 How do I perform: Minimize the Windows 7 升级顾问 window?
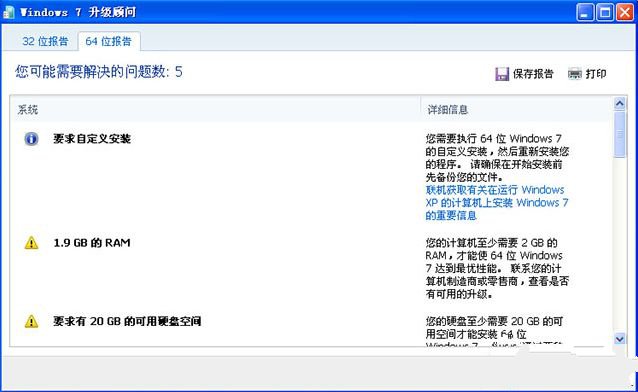pos(585,13)
